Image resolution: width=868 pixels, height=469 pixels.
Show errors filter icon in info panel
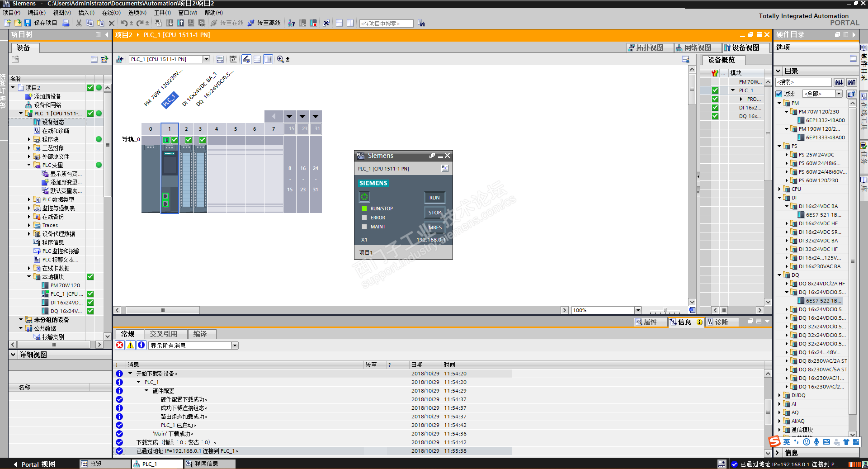[120, 346]
